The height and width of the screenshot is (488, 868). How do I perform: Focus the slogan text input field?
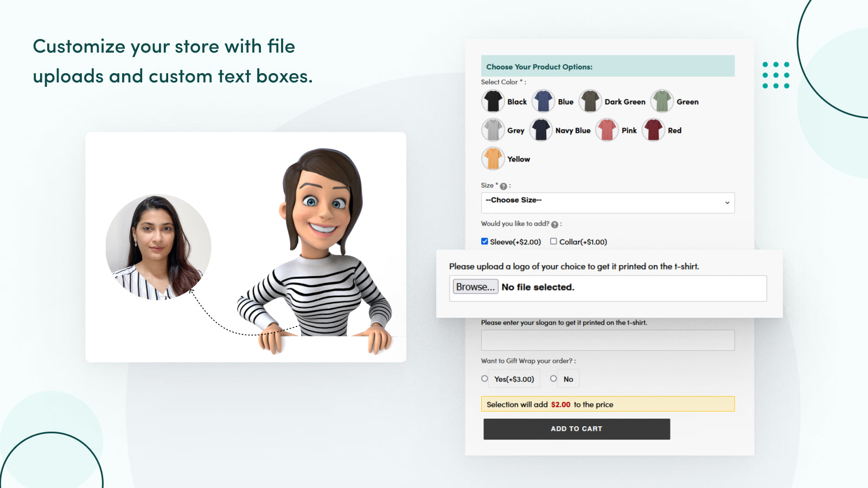pos(608,340)
